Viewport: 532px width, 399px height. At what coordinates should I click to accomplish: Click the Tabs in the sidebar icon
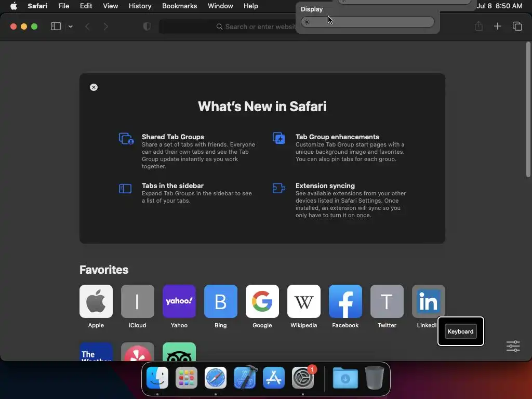pos(125,189)
